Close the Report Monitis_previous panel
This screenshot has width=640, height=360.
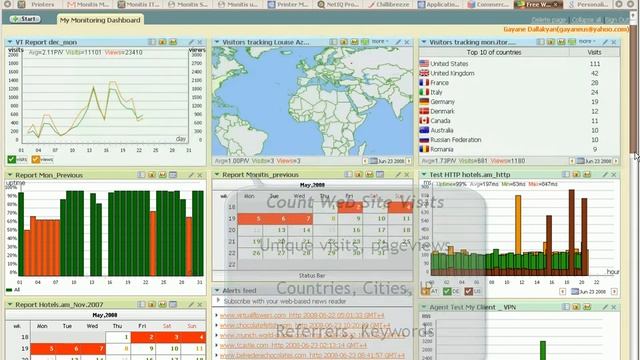[x=407, y=175]
